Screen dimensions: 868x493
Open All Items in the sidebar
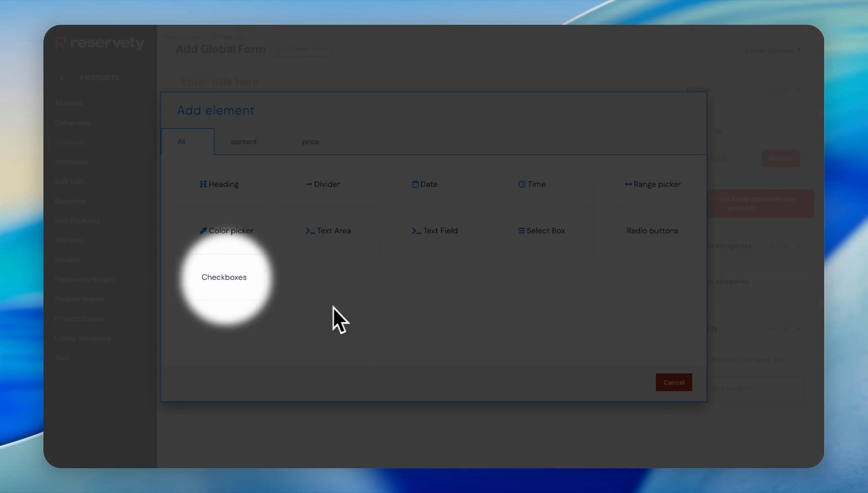[x=69, y=103]
